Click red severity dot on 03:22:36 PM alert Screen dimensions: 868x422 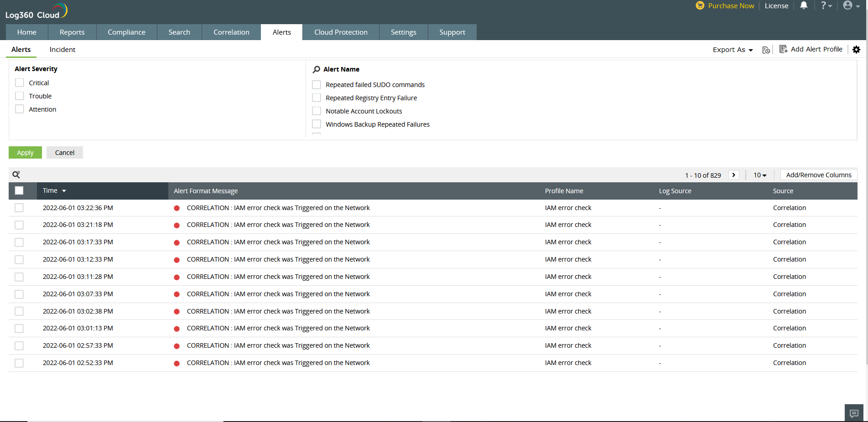[x=177, y=208]
